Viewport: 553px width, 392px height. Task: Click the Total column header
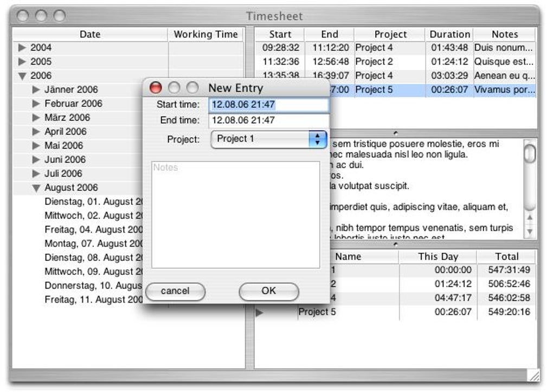tap(506, 256)
